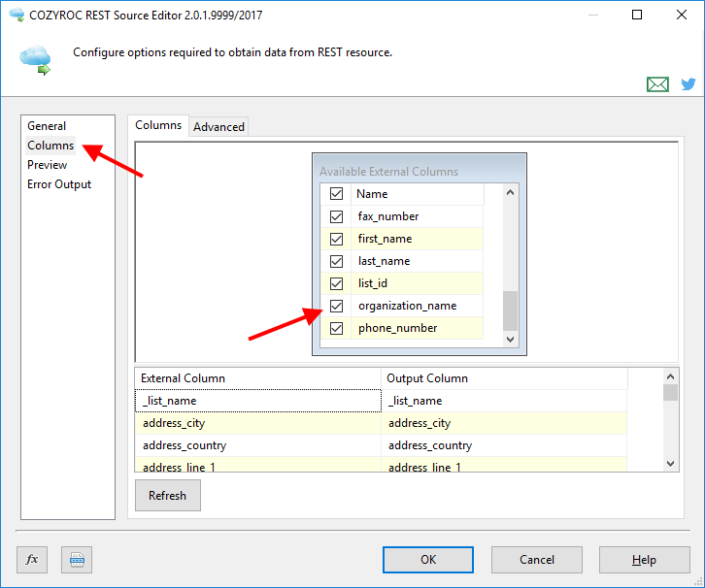Select the Columns tab header
The height and width of the screenshot is (588, 705).
(158, 125)
